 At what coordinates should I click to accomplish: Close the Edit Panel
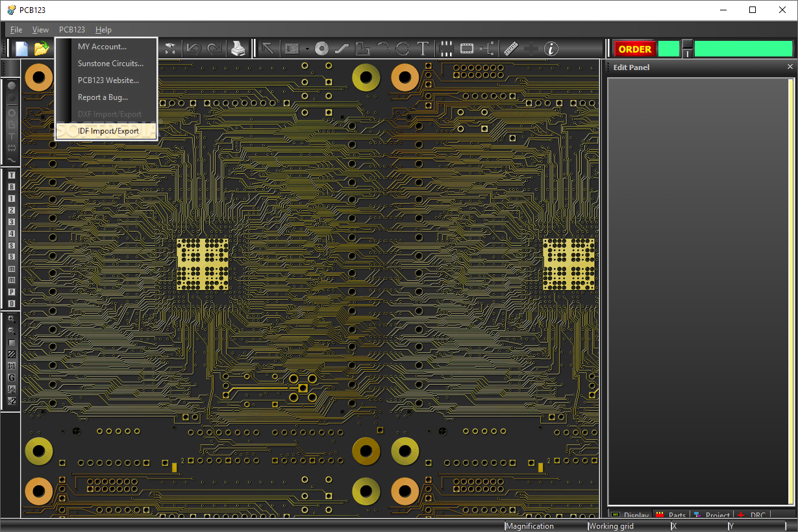(x=790, y=67)
